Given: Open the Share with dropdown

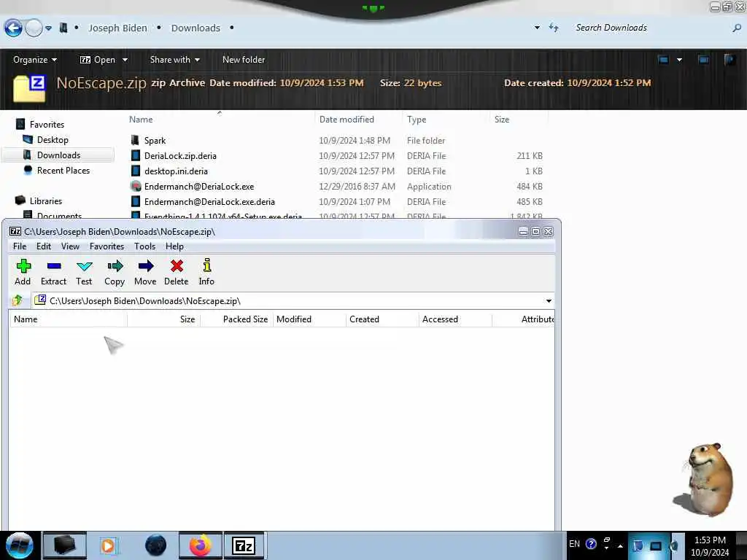Looking at the screenshot, I should [175, 60].
